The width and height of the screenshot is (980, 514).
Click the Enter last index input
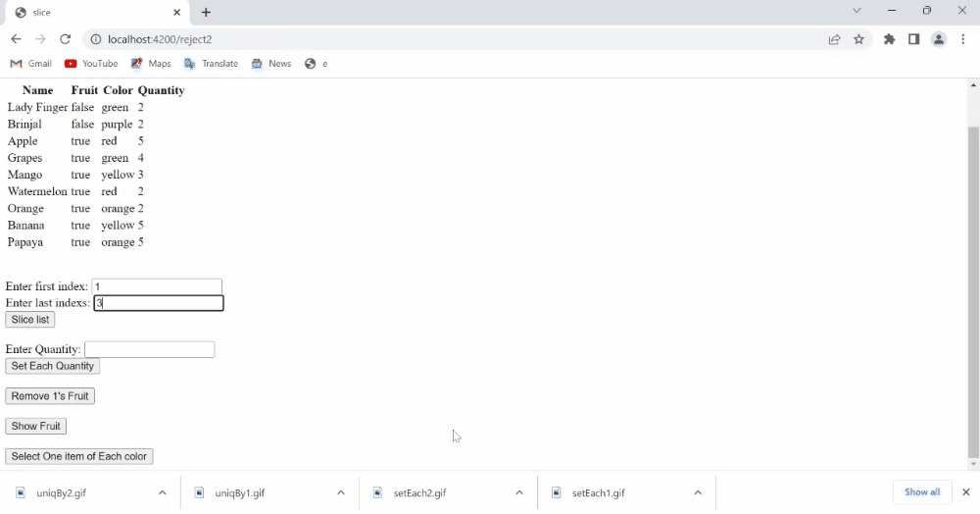[159, 303]
